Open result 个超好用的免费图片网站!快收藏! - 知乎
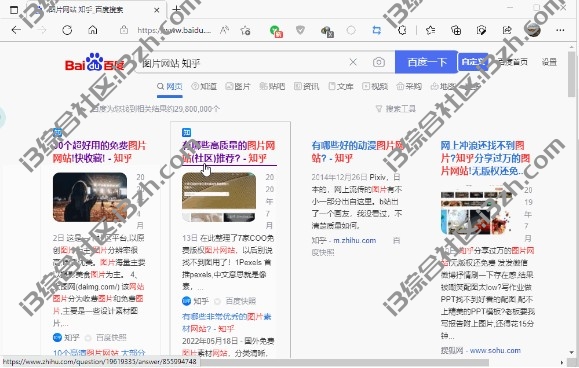The image size is (579, 368). 99,152
